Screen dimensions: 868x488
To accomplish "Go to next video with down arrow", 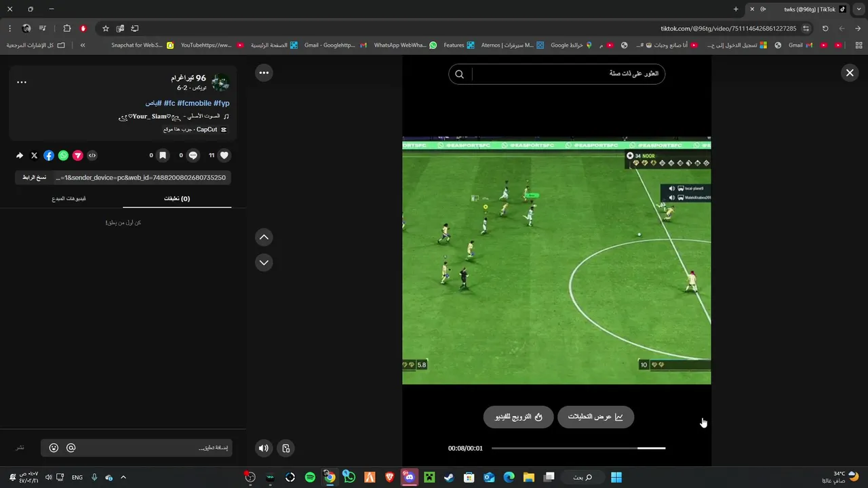I will point(264,262).
